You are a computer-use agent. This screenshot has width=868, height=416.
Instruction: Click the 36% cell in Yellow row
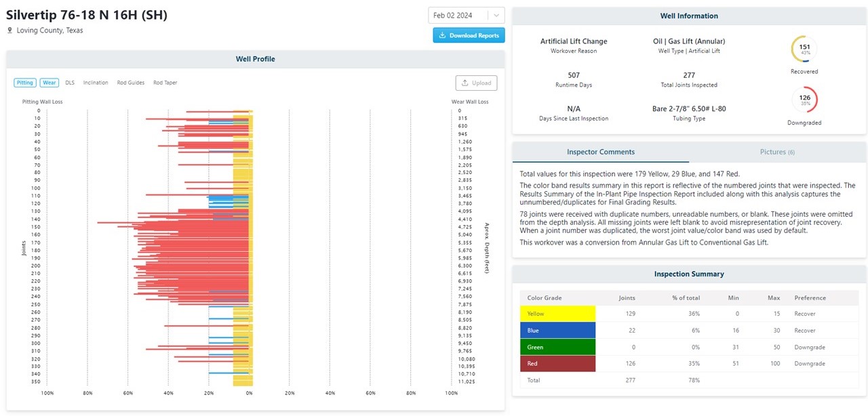point(694,314)
